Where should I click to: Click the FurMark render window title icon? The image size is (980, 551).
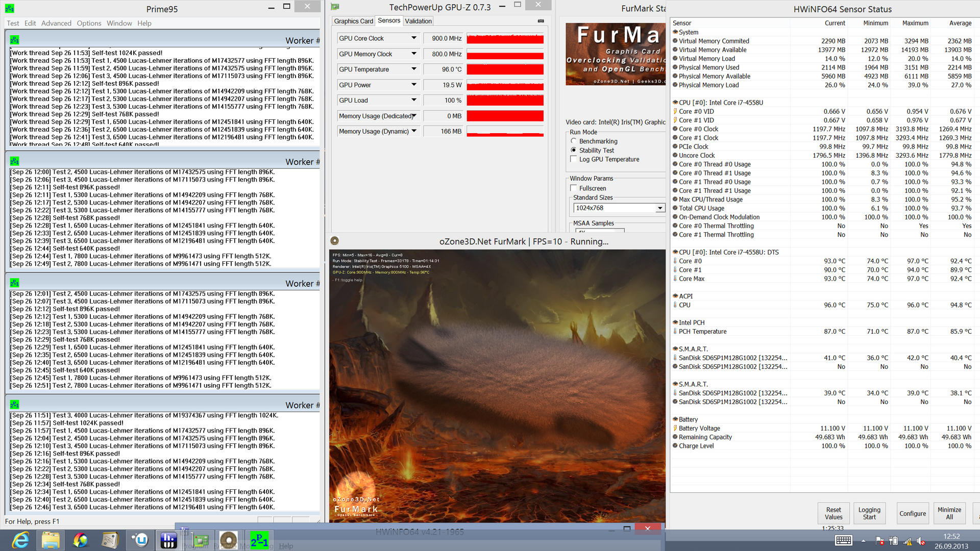[x=334, y=241]
